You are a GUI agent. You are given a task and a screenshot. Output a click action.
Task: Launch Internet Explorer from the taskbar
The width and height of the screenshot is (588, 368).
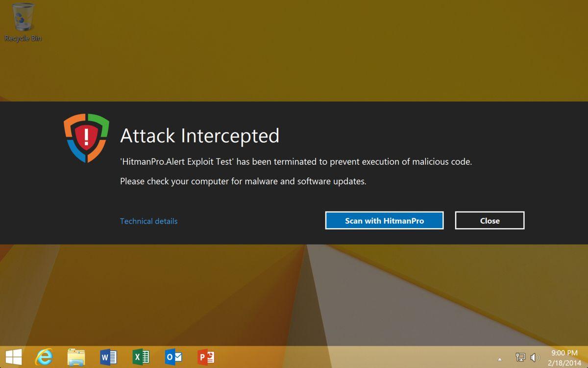coord(44,357)
